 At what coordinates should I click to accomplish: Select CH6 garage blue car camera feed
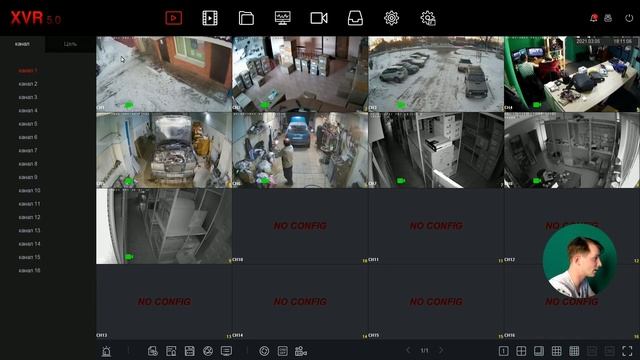click(300, 150)
